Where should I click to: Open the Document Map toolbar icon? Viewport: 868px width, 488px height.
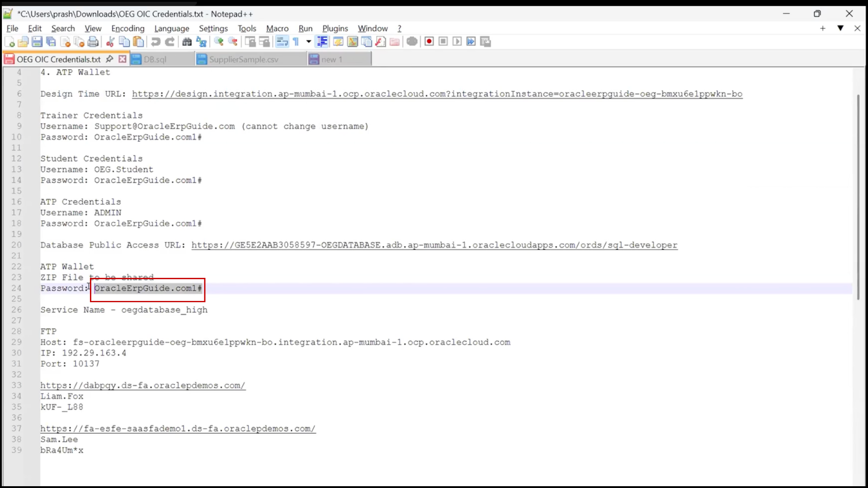[x=352, y=42]
